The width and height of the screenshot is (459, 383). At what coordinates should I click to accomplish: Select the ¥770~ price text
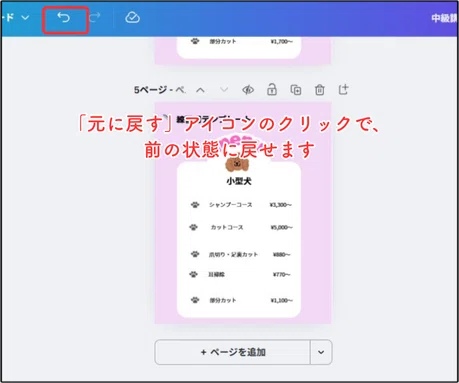click(281, 275)
